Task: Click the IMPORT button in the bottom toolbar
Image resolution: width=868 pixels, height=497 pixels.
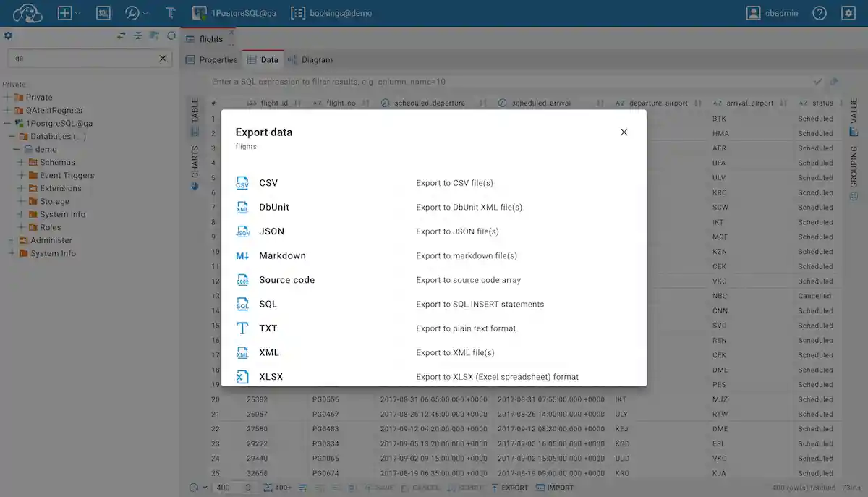Action: pos(553,488)
